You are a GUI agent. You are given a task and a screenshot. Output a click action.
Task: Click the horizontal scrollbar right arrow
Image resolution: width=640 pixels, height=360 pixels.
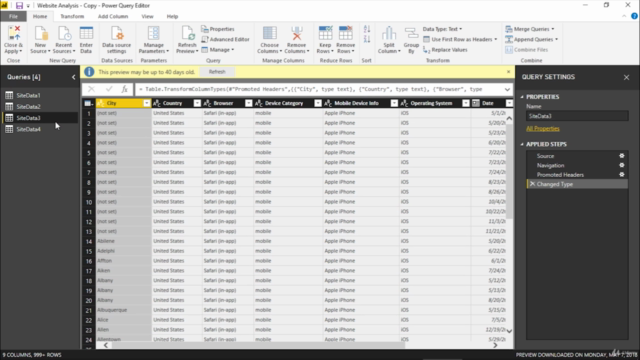495,345
